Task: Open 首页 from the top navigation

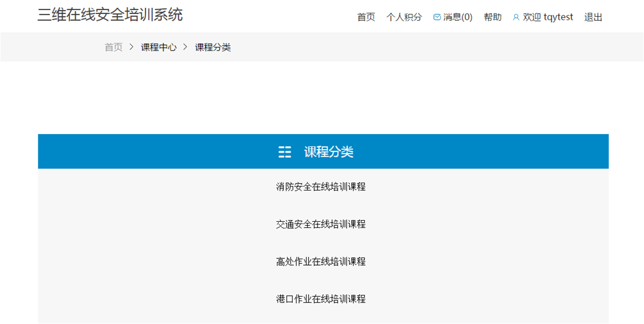Action: (x=366, y=17)
